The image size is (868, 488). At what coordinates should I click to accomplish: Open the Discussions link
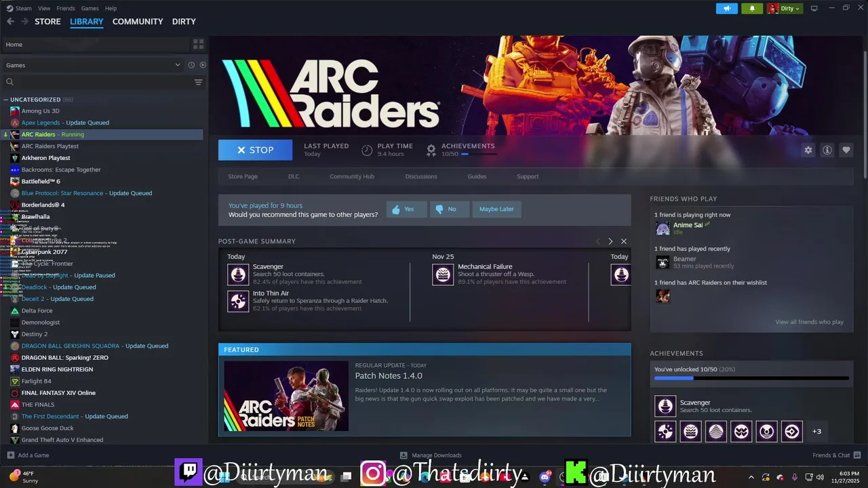(x=421, y=176)
